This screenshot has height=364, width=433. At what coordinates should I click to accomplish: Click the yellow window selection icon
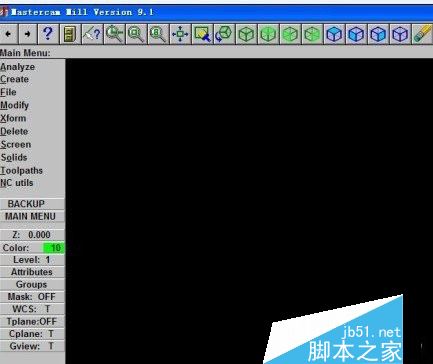pyautogui.click(x=202, y=34)
